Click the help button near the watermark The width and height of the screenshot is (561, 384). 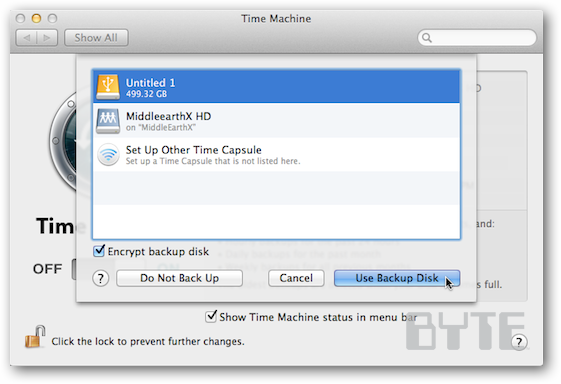point(519,342)
